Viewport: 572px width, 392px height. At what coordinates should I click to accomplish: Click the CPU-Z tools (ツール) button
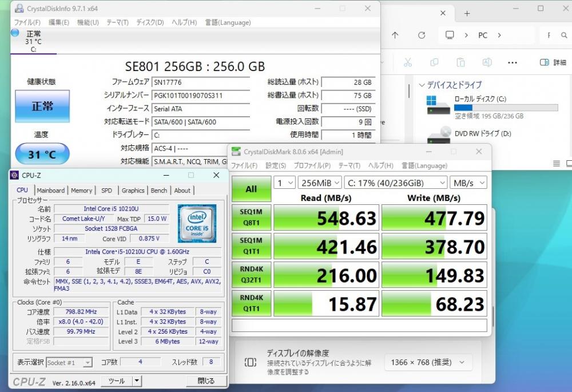pyautogui.click(x=116, y=381)
